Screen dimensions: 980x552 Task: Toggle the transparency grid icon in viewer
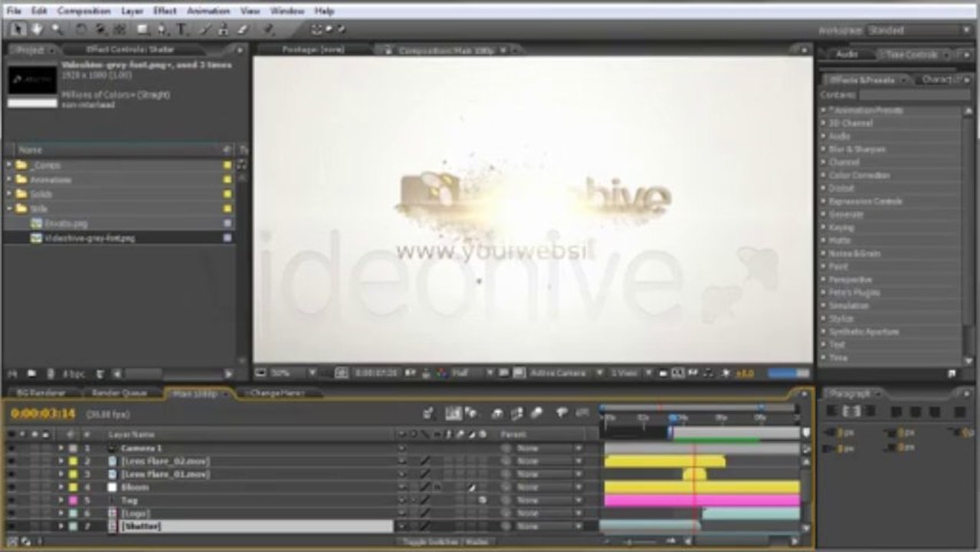(x=518, y=373)
